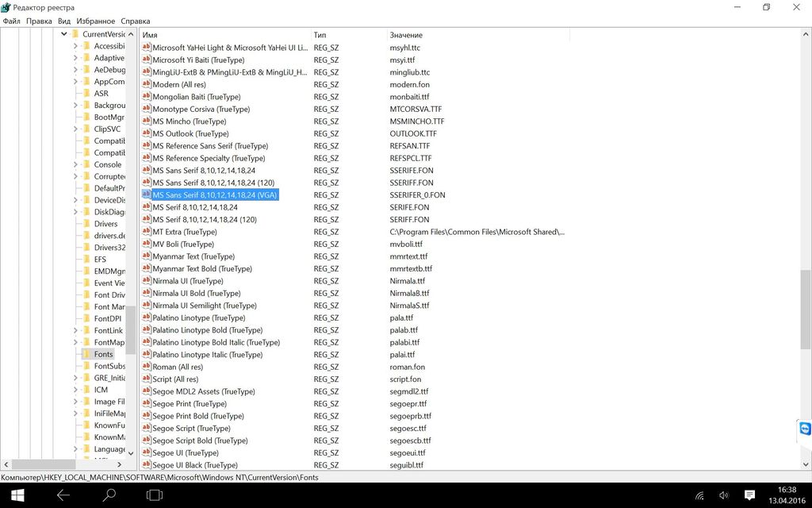Viewport: 812px width, 508px height.
Task: Select the Palatino Linotype Bold (TrueType) entry
Action: pyautogui.click(x=207, y=330)
